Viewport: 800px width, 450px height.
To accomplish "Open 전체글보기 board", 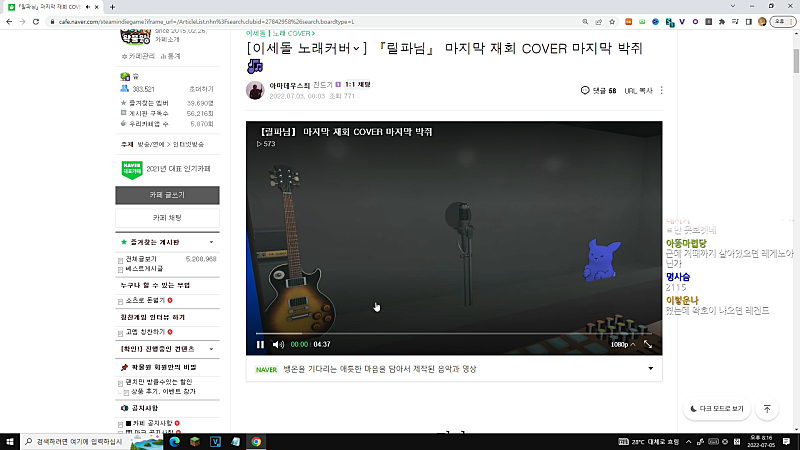I will click(141, 259).
